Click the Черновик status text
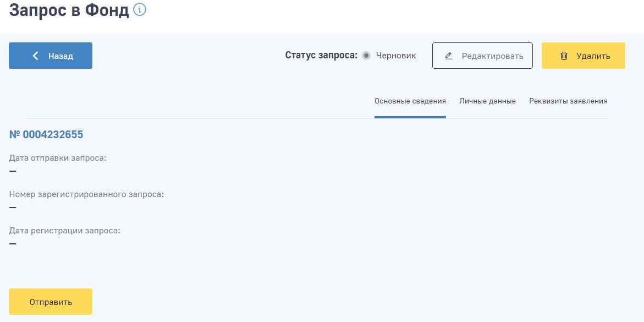Viewport: 644px width, 322px height. [x=396, y=56]
